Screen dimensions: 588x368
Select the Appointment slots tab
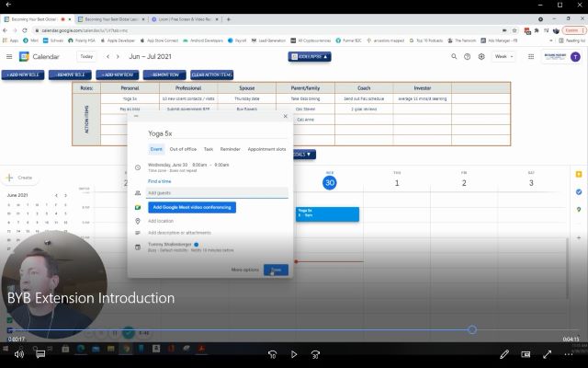[x=266, y=149]
